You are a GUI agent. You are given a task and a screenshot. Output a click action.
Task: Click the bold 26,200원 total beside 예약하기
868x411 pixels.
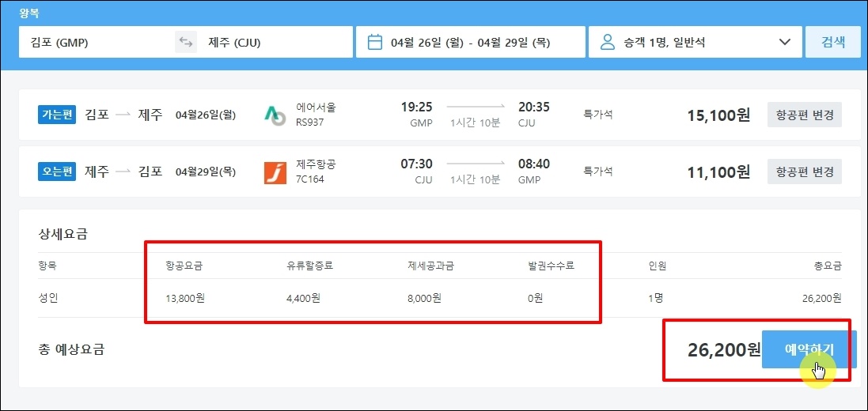click(725, 350)
